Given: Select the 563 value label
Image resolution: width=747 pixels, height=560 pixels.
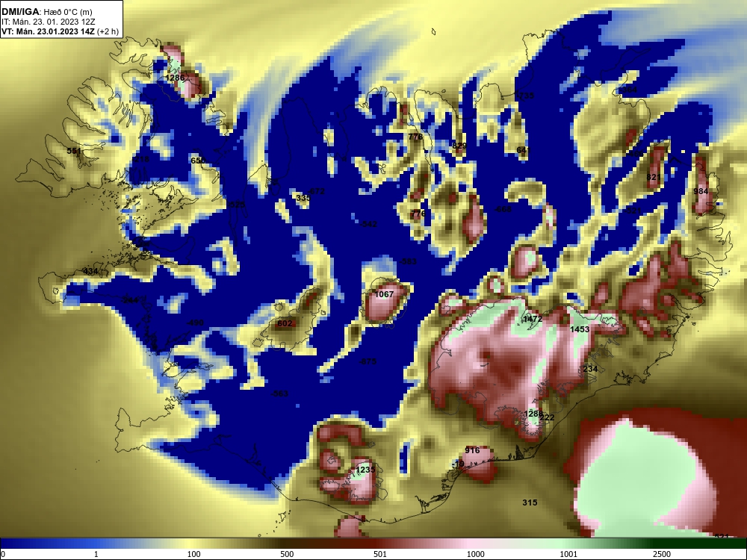Looking at the screenshot, I should (281, 393).
